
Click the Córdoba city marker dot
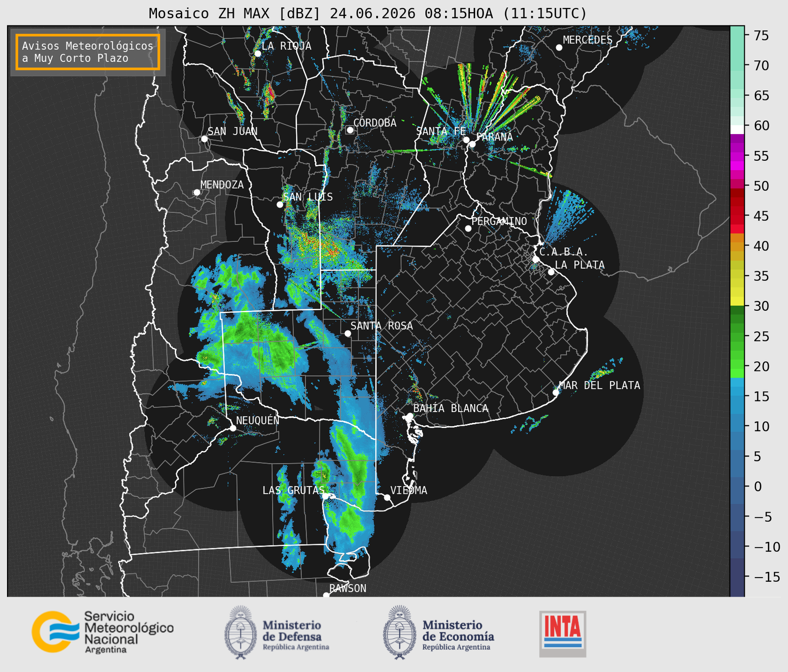[350, 130]
